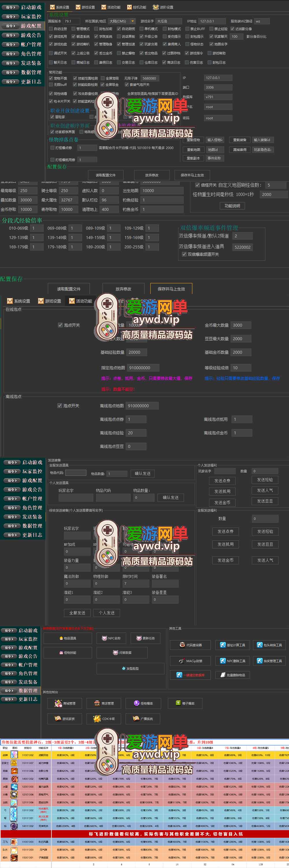Enable the 自动注册 checkbox
The width and height of the screenshot is (289, 868).
pos(51,29)
